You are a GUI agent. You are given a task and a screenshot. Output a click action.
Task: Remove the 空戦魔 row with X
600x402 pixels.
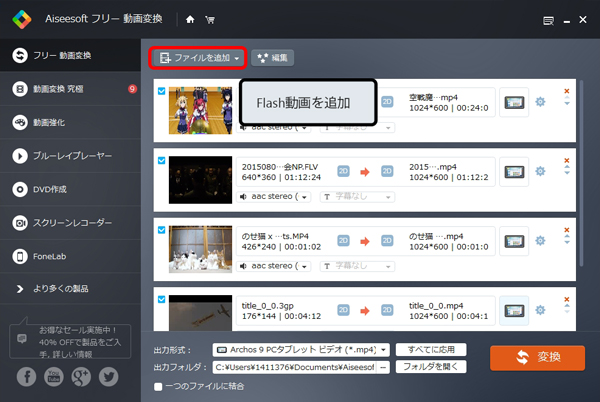[567, 91]
